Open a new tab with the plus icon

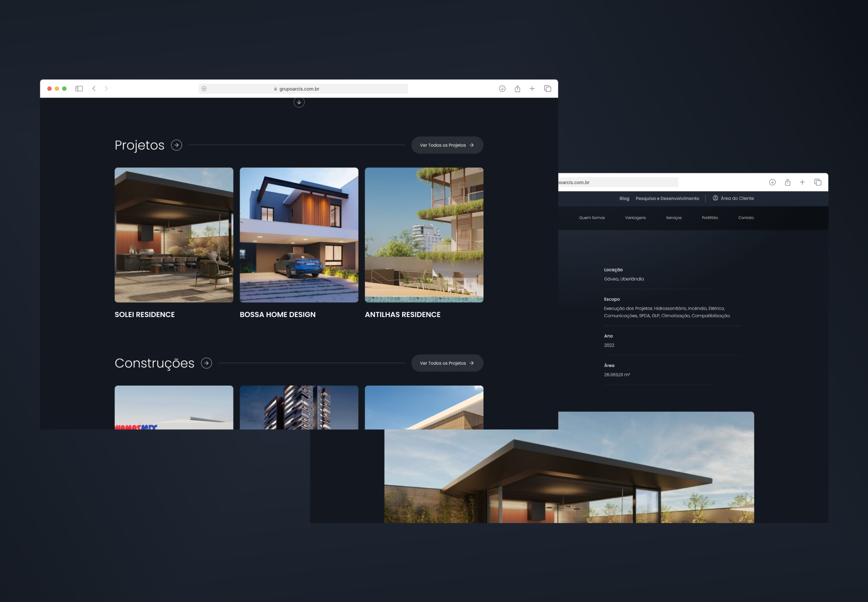(x=532, y=88)
